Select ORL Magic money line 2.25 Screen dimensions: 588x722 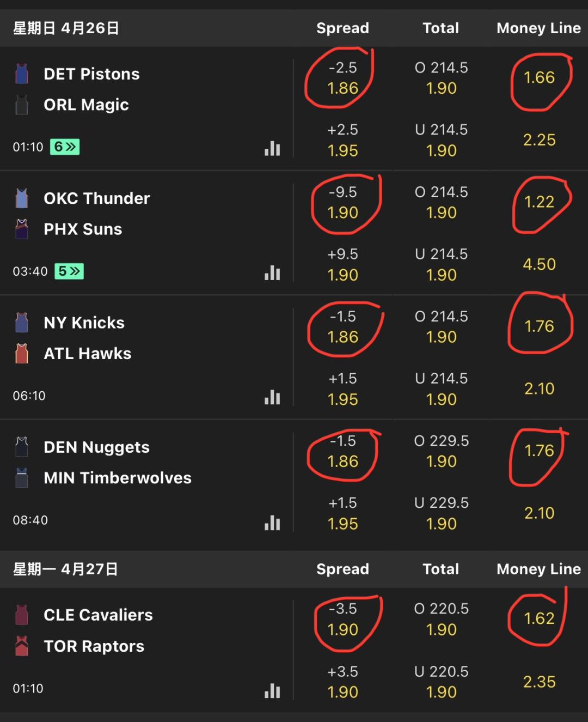coord(539,140)
